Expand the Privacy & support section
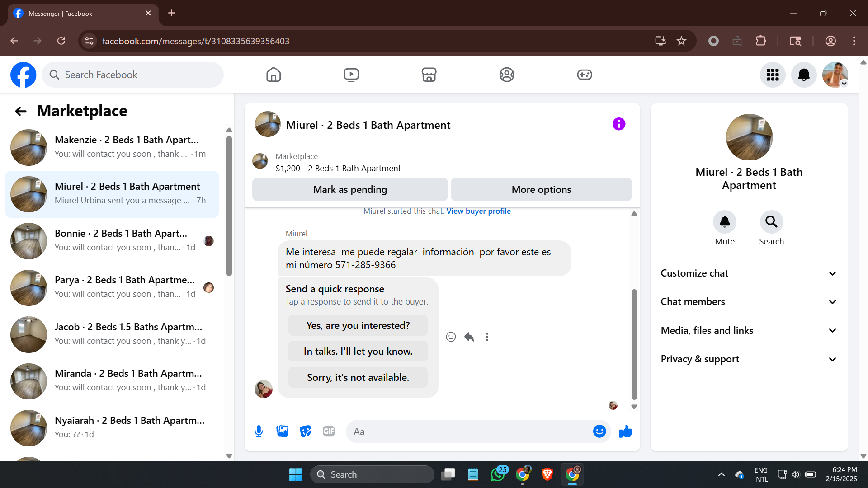The image size is (868, 488). click(x=749, y=359)
